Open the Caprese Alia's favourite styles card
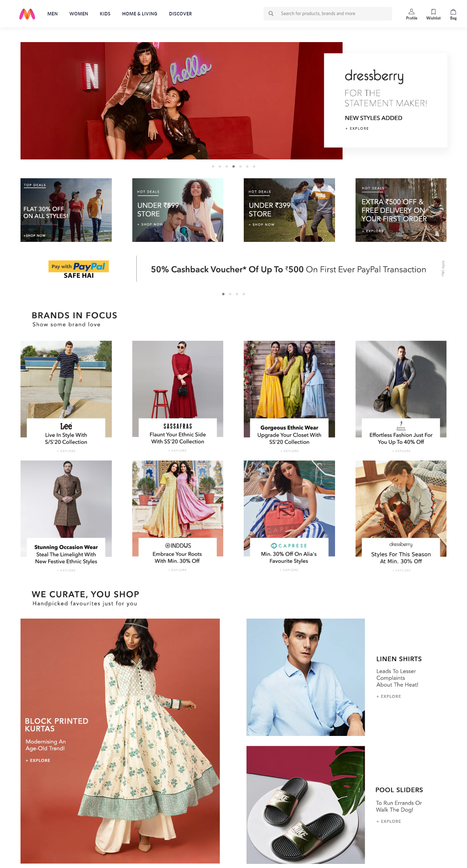 (289, 516)
